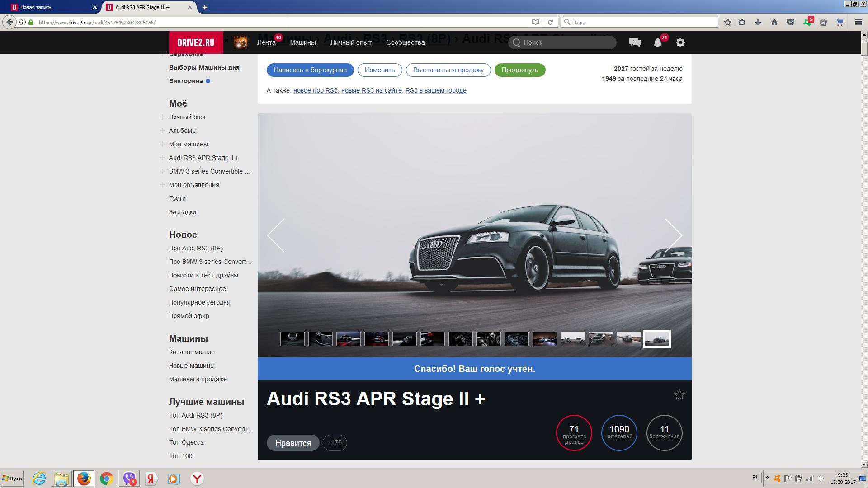Screen dimensions: 868x488
Task: Open Закладки sidebar link
Action: (x=183, y=212)
